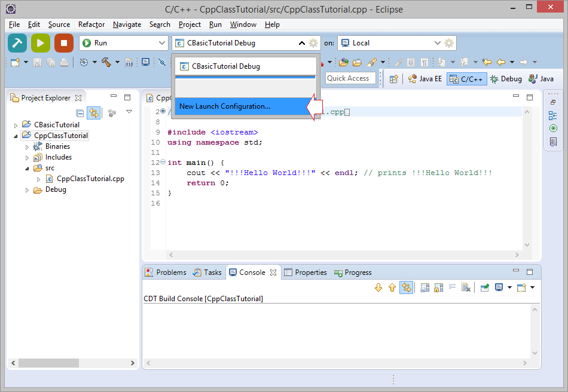
Task: Click the Print toolbar icon
Action: (x=64, y=62)
